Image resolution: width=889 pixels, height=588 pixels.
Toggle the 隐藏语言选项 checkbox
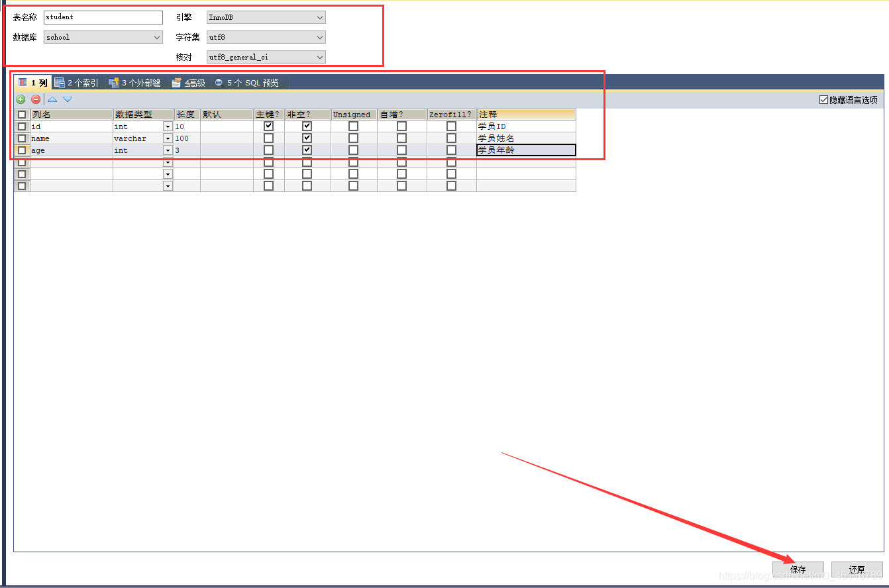(824, 100)
